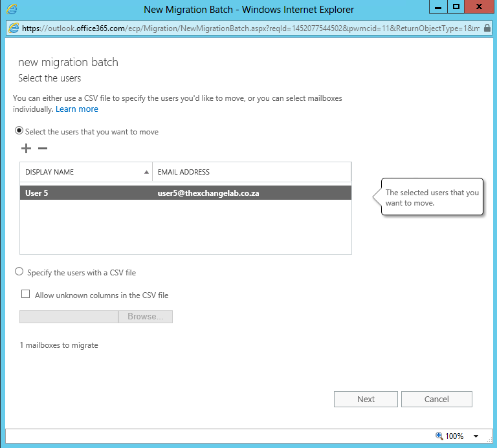Viewport: 497px width, 448px height.
Task: Sort by the DISPLAY NAME column header
Action: (x=86, y=172)
